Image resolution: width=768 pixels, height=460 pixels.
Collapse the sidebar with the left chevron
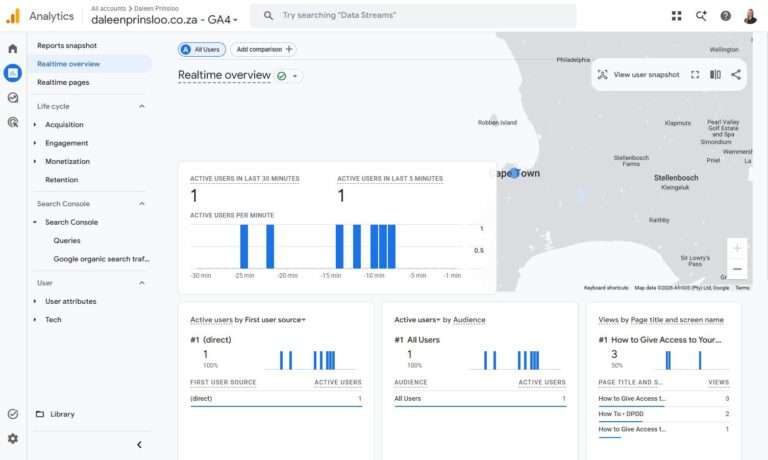pos(139,444)
